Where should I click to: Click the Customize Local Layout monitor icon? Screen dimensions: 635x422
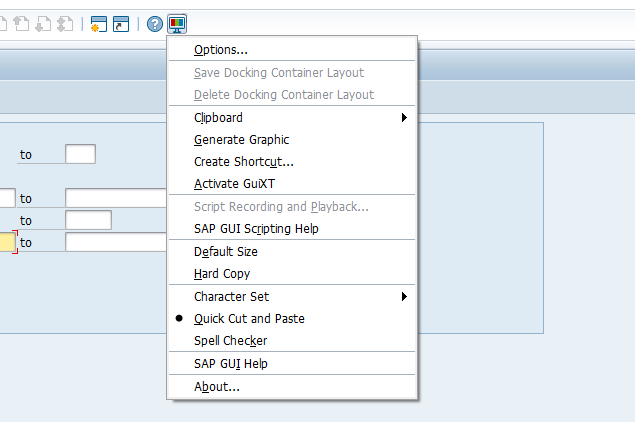tap(177, 24)
